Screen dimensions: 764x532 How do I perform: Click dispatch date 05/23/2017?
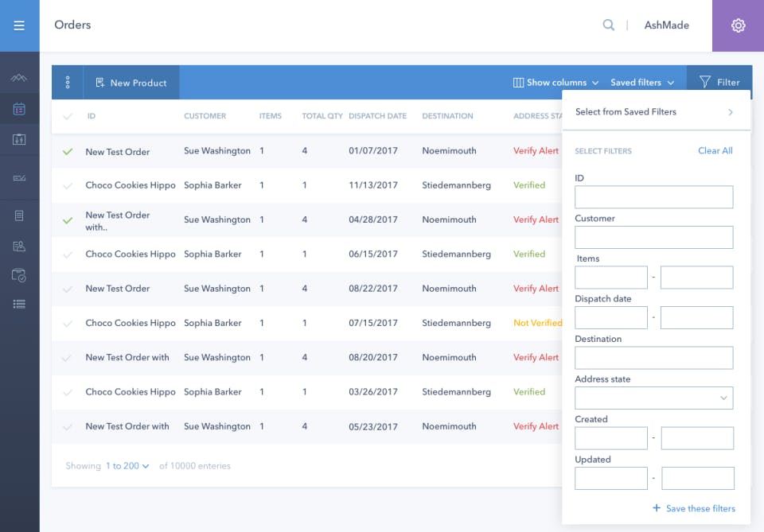[372, 426]
